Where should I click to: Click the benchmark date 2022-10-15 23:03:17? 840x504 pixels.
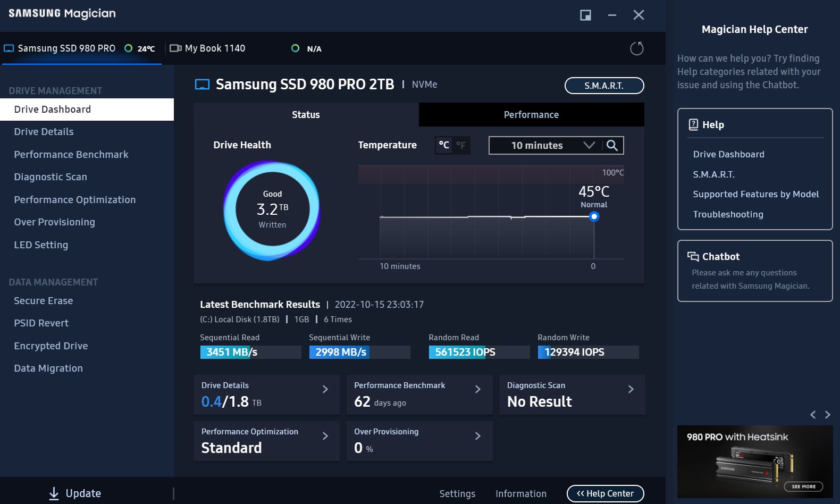pos(379,305)
